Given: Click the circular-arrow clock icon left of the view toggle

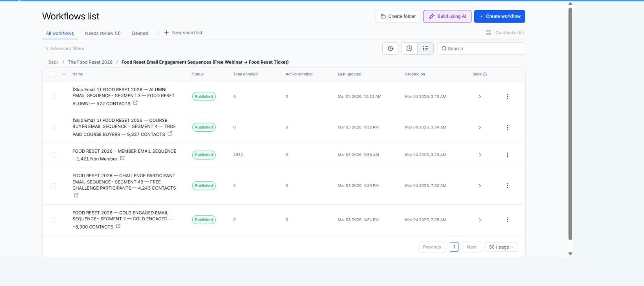Looking at the screenshot, I should point(390,48).
